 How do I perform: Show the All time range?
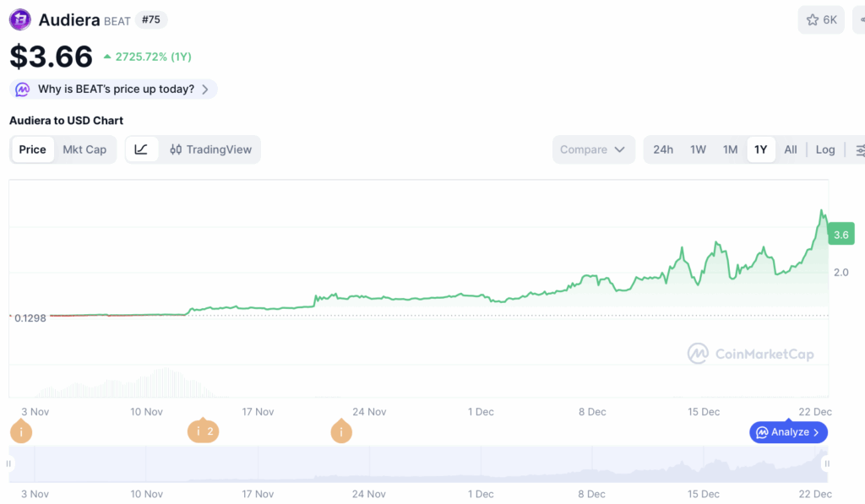click(791, 149)
